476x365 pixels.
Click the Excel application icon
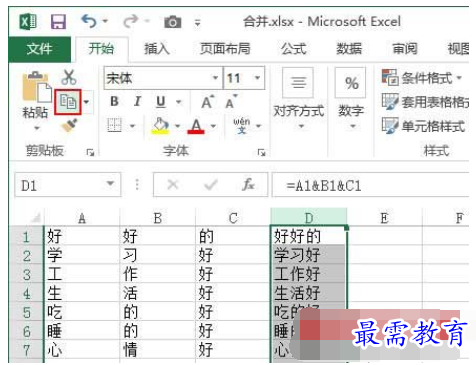(x=28, y=22)
